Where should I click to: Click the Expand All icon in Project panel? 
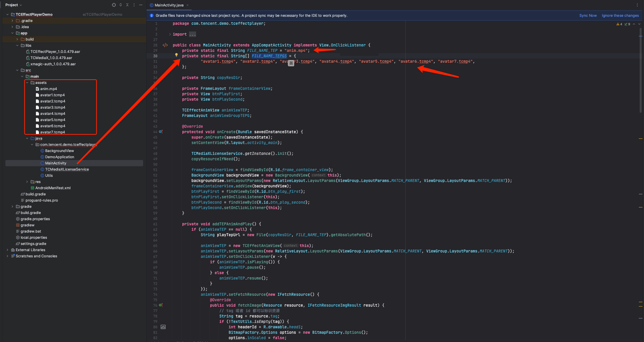(121, 5)
